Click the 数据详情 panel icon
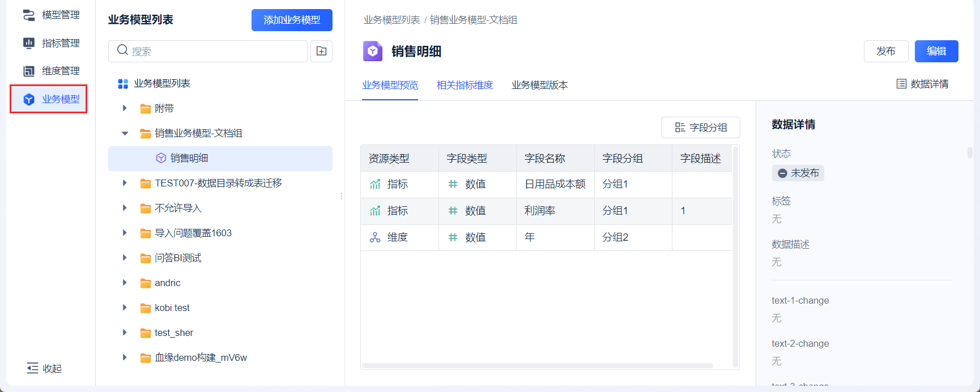 click(901, 84)
